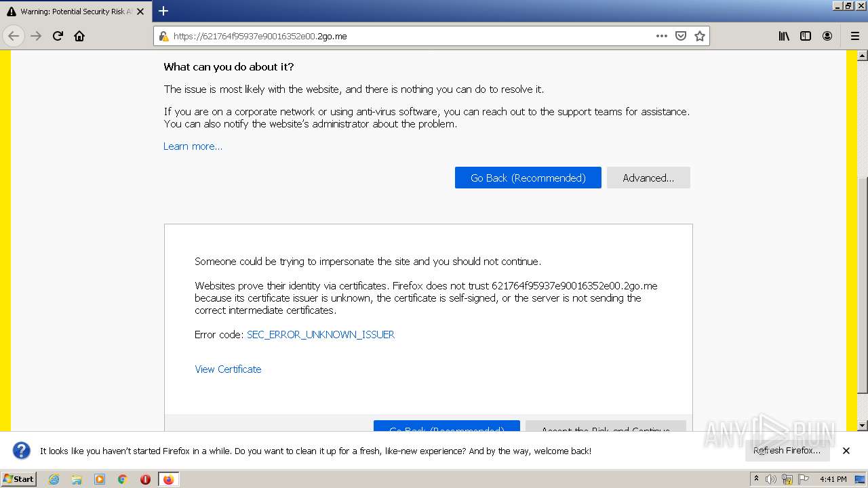868x488 pixels.
Task: Open Windows Explorer folder taskbar icon
Action: [77, 479]
